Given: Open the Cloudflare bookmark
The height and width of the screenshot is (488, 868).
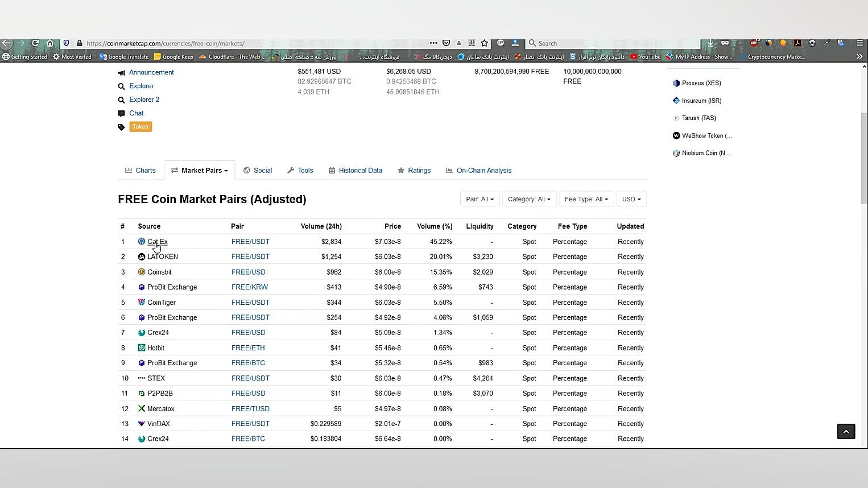Looking at the screenshot, I should (x=232, y=57).
